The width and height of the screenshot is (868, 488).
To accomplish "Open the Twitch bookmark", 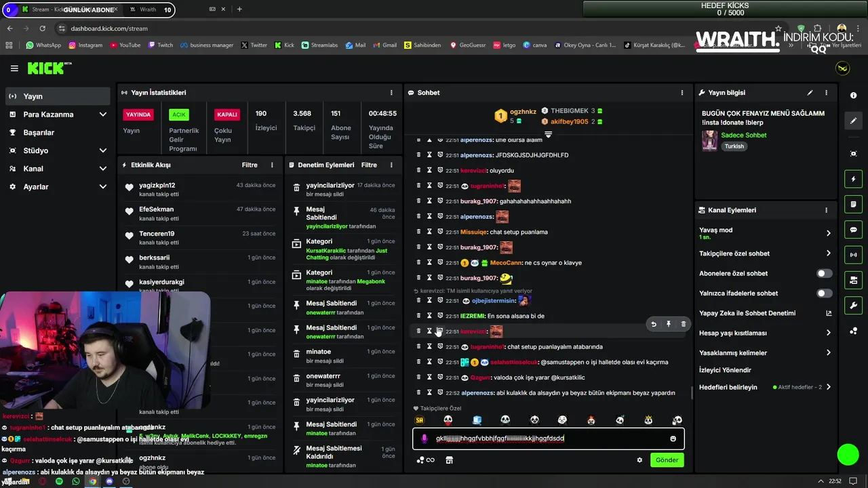I will click(x=160, y=45).
